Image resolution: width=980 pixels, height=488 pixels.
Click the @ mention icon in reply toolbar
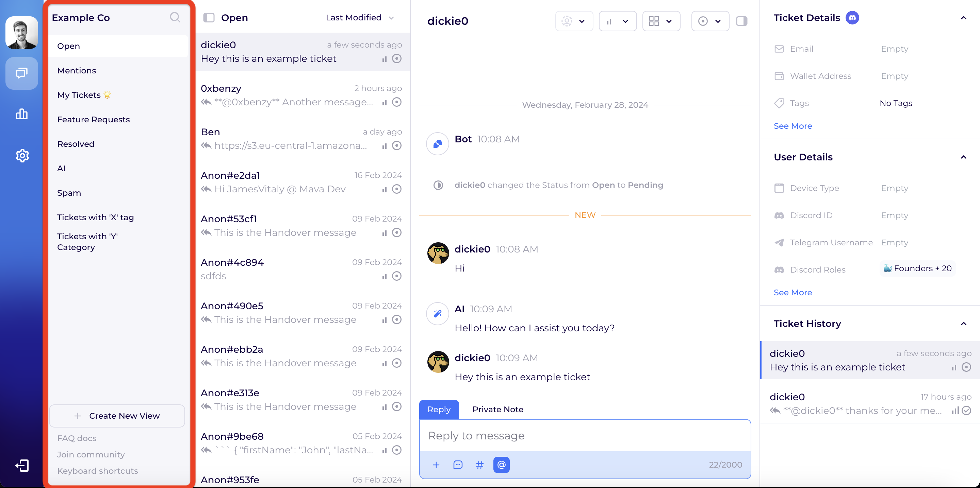(x=501, y=465)
